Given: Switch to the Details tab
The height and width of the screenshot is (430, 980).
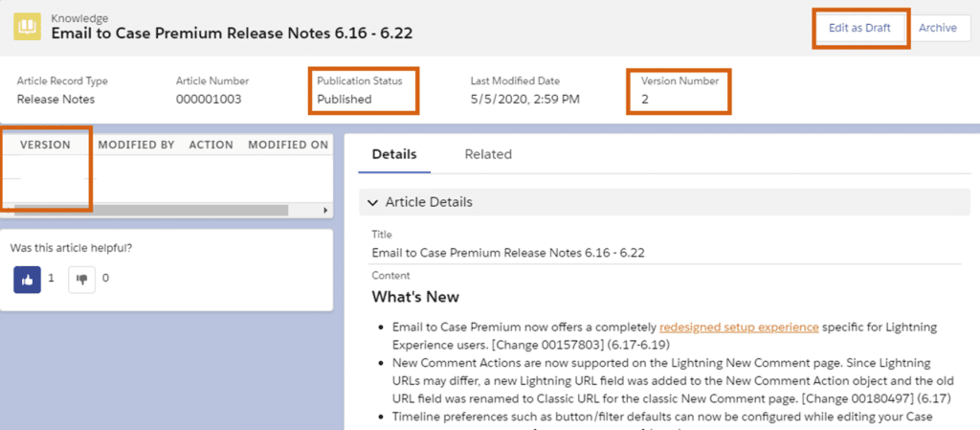Looking at the screenshot, I should 394,154.
